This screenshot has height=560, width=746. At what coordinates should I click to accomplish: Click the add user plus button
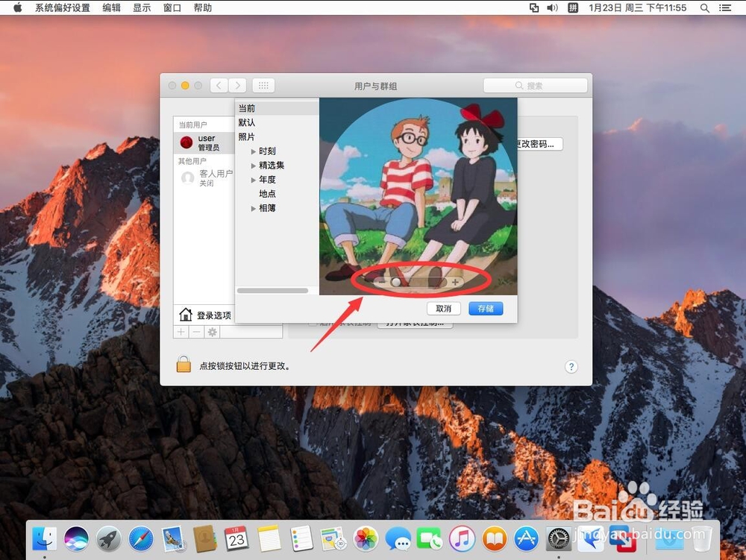(x=181, y=332)
